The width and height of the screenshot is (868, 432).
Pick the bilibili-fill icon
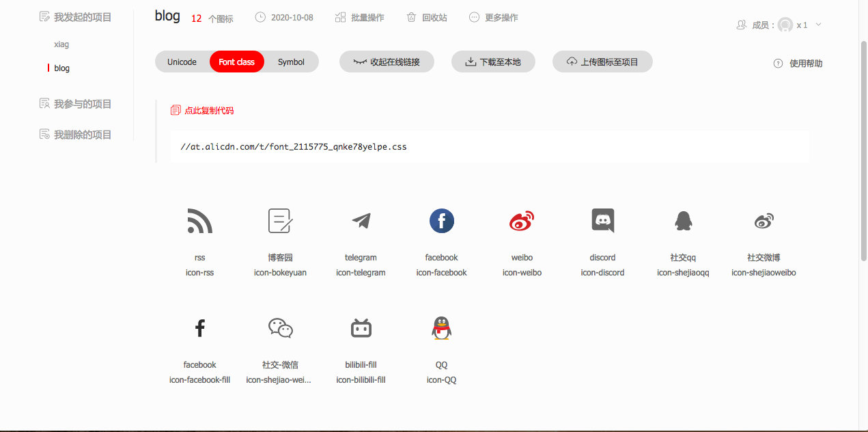[x=361, y=329]
